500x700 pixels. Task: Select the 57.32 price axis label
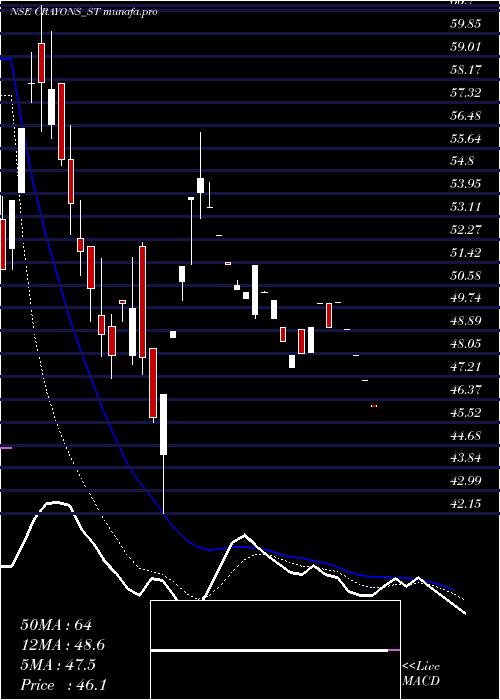pos(466,93)
